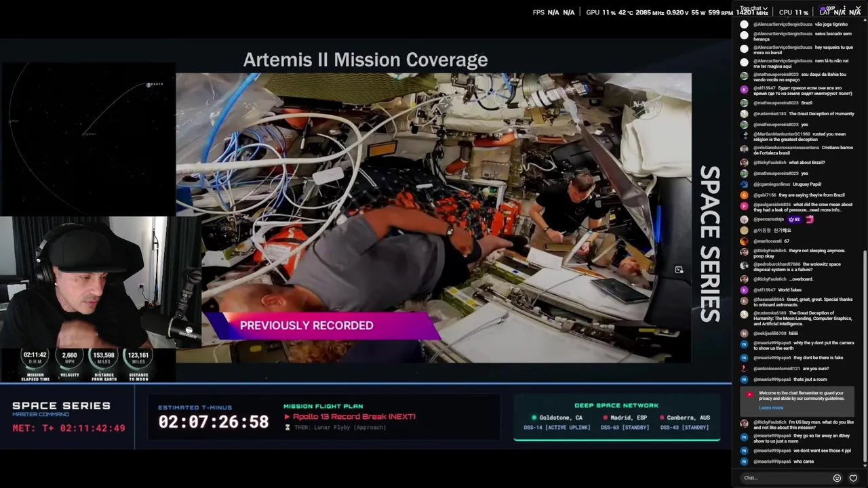
Task: Click @MartianManhunterDC1980 avatar
Action: point(744,136)
